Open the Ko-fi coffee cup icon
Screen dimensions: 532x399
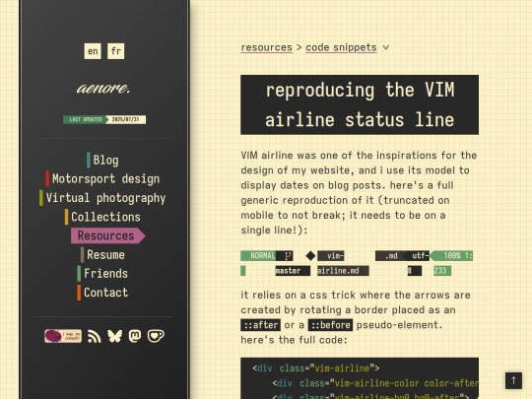[156, 336]
